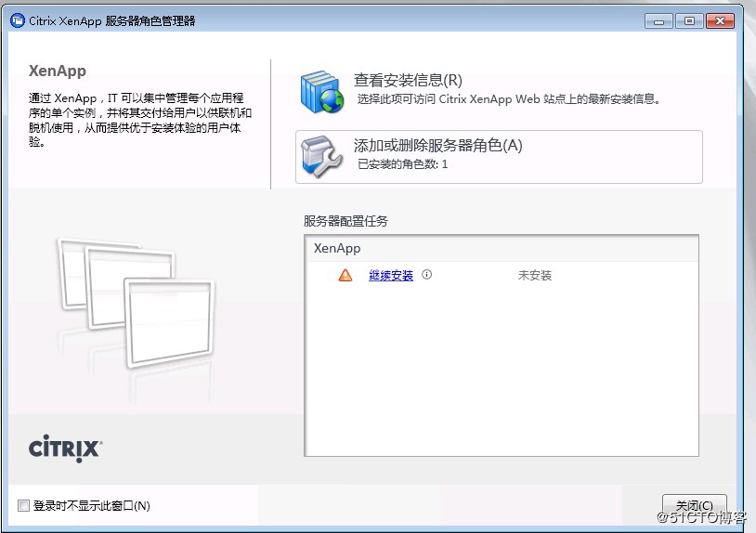Open 添加或删除服务器角色(A)

coord(499,157)
